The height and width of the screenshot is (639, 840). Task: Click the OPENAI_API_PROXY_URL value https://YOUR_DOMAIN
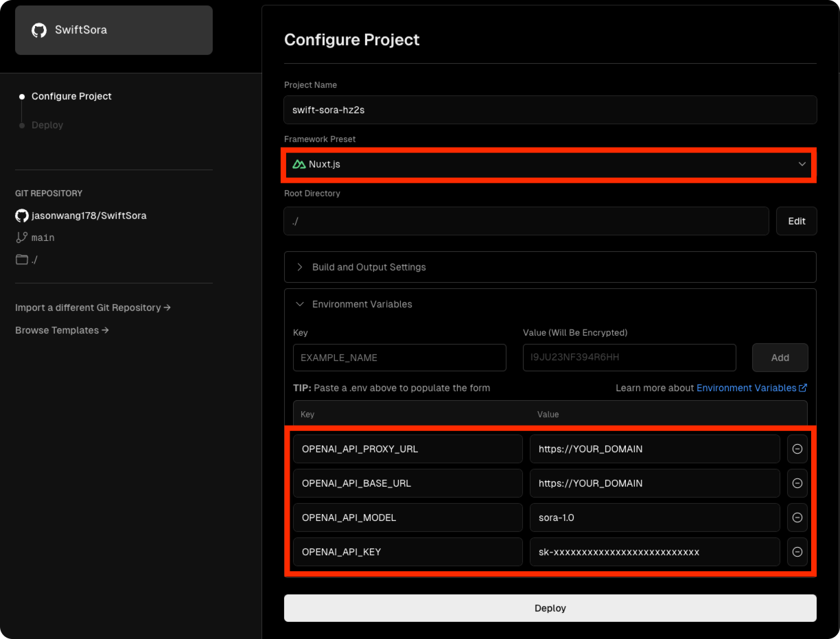coord(655,449)
